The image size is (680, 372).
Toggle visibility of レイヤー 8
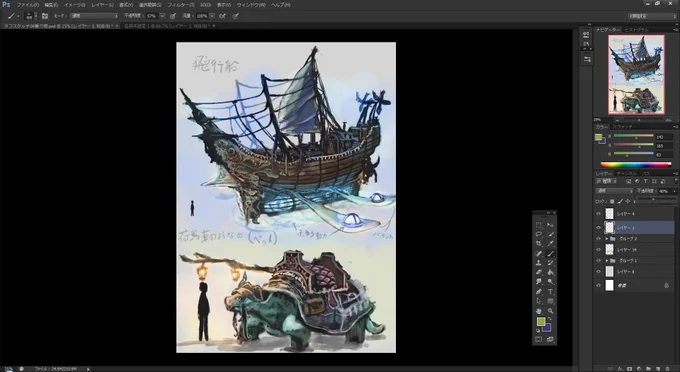click(598, 272)
